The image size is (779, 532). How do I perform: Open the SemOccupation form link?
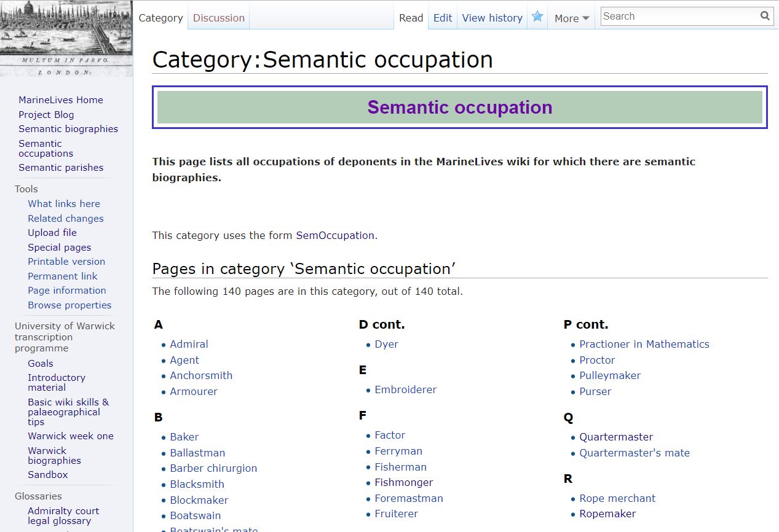click(x=335, y=235)
